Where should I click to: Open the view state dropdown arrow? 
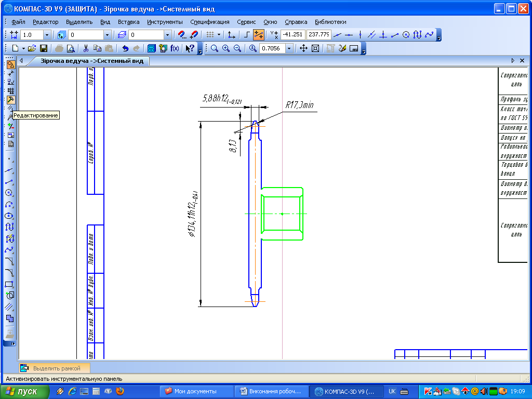(x=107, y=35)
